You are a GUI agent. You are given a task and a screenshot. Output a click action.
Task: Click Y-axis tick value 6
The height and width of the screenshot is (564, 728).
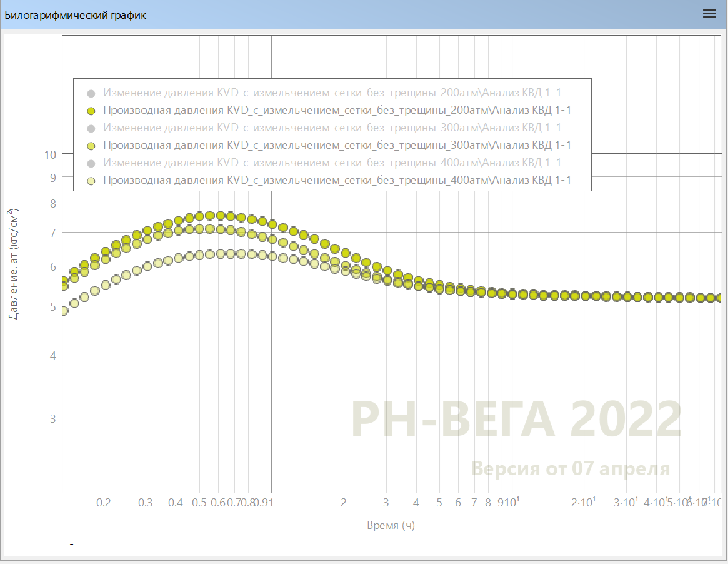pyautogui.click(x=53, y=266)
